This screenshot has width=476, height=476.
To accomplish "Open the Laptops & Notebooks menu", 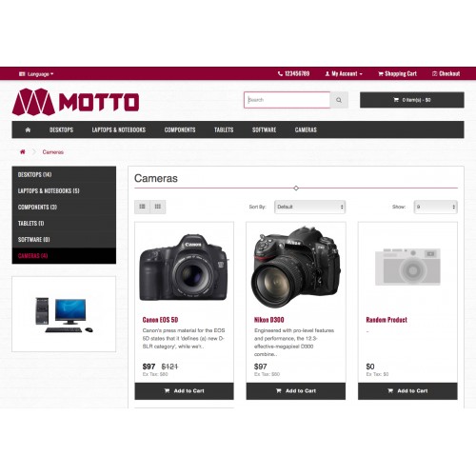I will (119, 129).
